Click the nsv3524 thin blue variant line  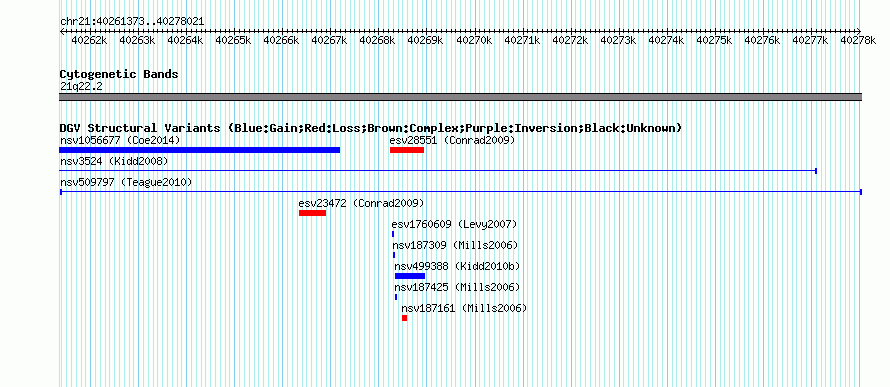tap(438, 170)
